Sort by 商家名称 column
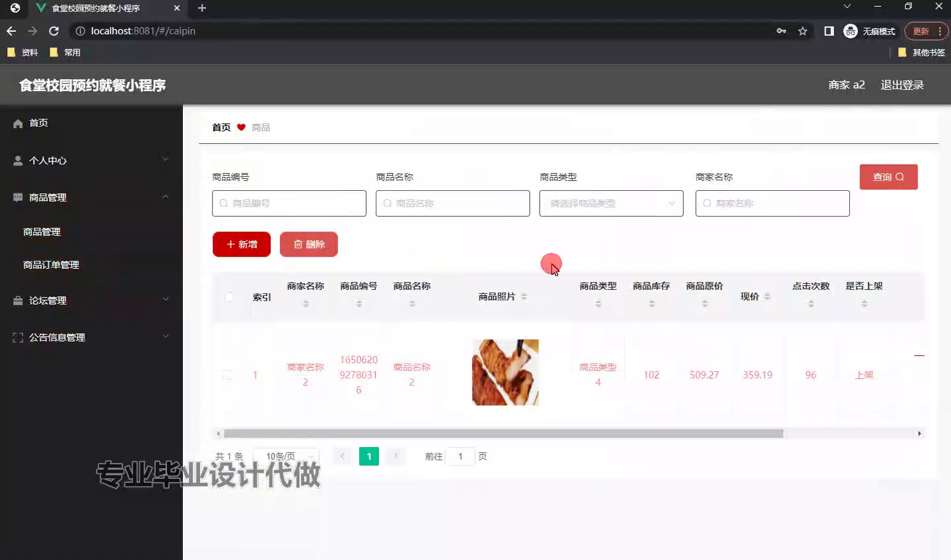The height and width of the screenshot is (560, 951). tap(306, 304)
